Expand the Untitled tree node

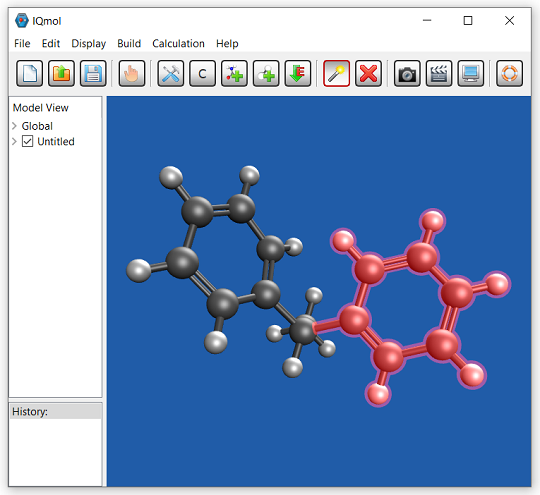(14, 141)
